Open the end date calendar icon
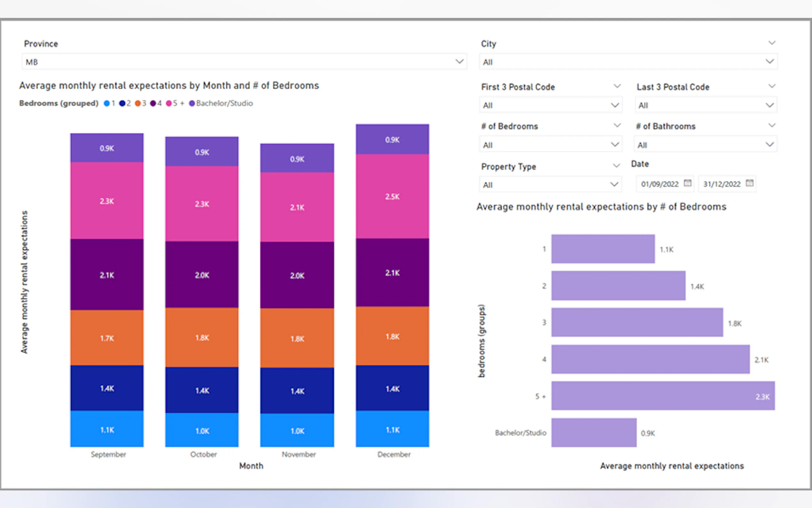 pos(749,183)
